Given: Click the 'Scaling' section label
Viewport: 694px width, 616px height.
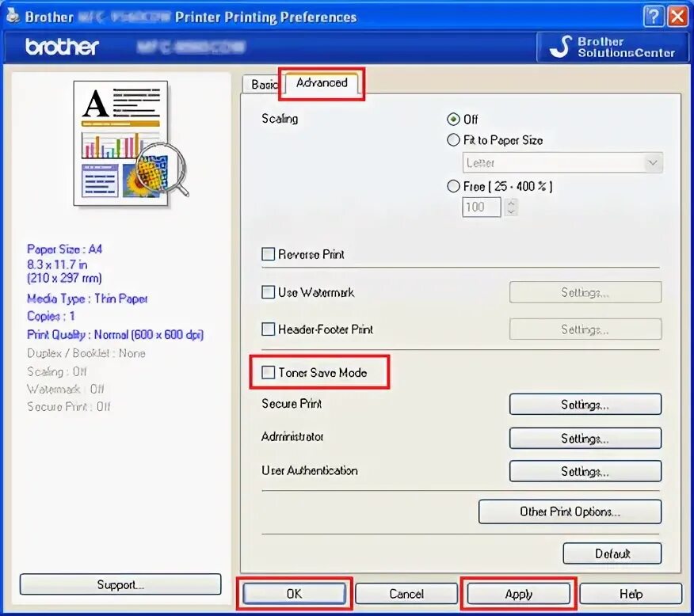Looking at the screenshot, I should pos(280,119).
